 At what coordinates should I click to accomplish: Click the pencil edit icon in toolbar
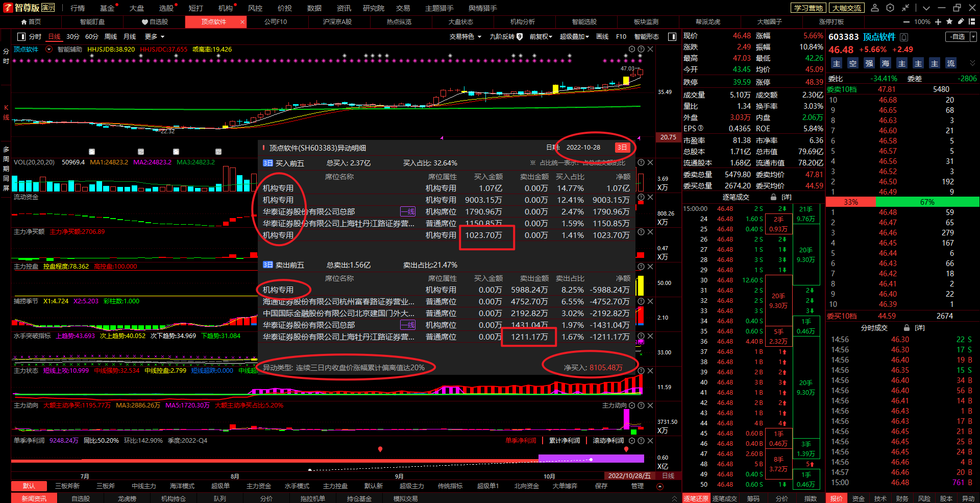click(961, 21)
